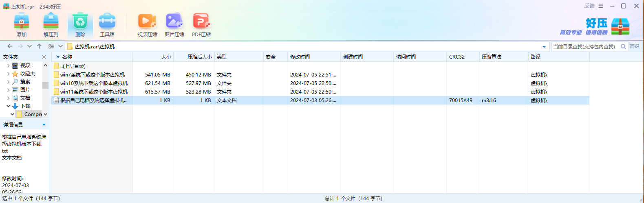This screenshot has width=644, height=203.
Task: Sort by the 压缩算法 column header
Action: (x=504, y=57)
